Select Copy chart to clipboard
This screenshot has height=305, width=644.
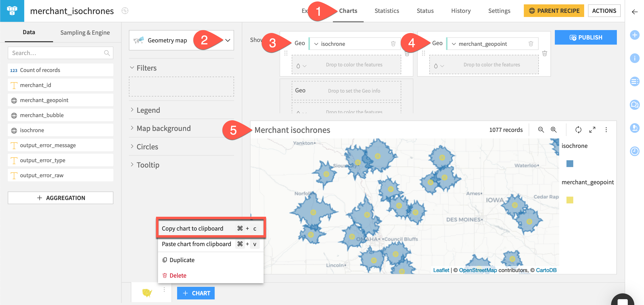192,228
